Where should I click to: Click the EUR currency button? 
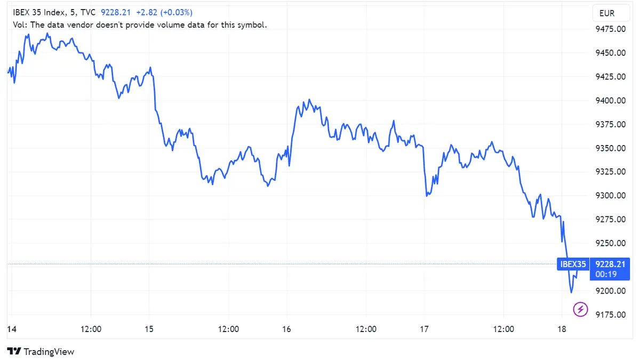[611, 13]
